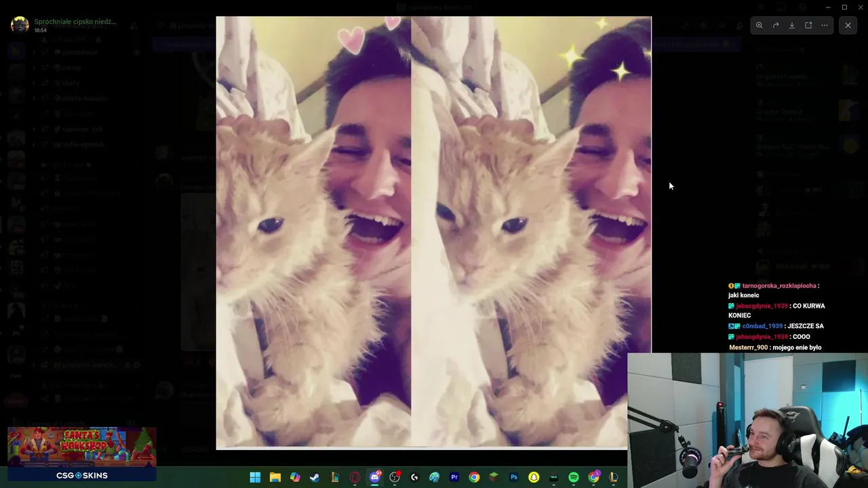The height and width of the screenshot is (488, 868).
Task: Click username Mesterrr_900 in chat overlay
Action: [x=749, y=348]
